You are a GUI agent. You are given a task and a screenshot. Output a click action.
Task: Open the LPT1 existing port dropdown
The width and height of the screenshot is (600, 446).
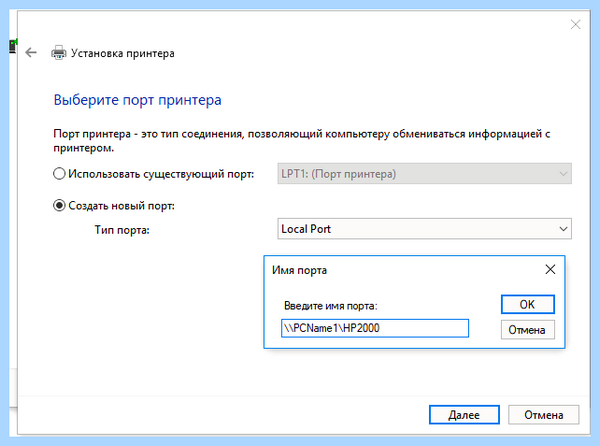click(x=424, y=174)
